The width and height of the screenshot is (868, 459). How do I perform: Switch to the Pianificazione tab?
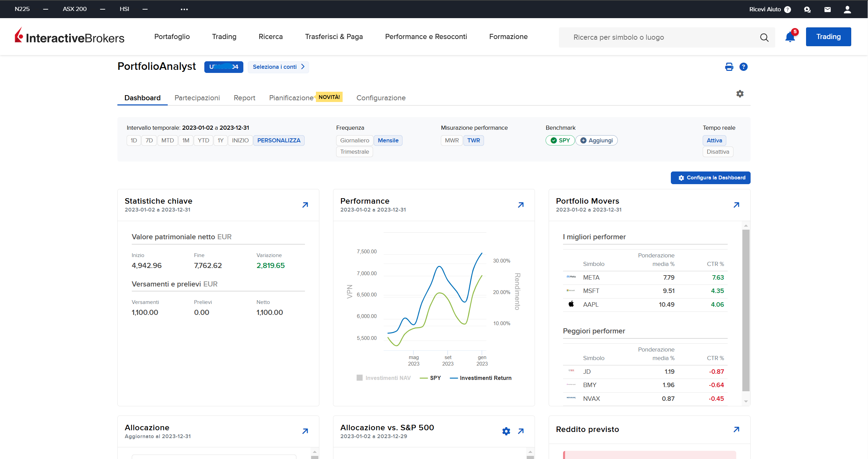291,98
